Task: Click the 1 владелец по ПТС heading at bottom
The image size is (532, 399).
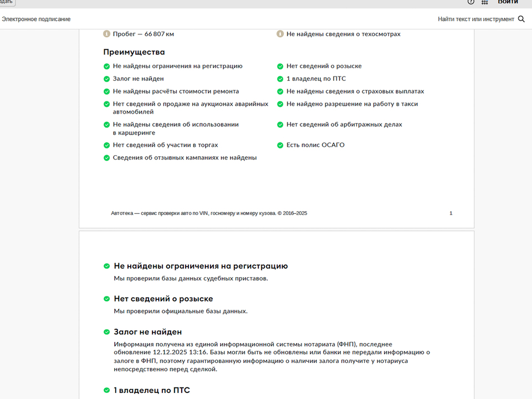Action: (x=152, y=390)
